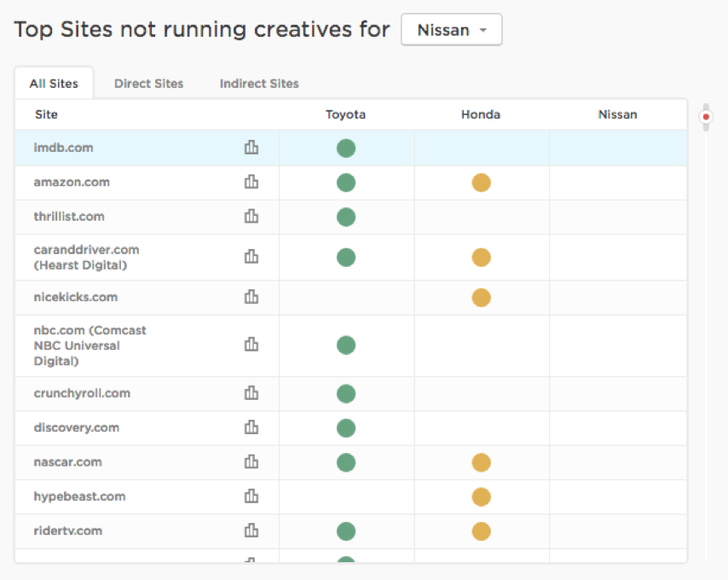View the chart icon next to thrillist.com

[251, 217]
